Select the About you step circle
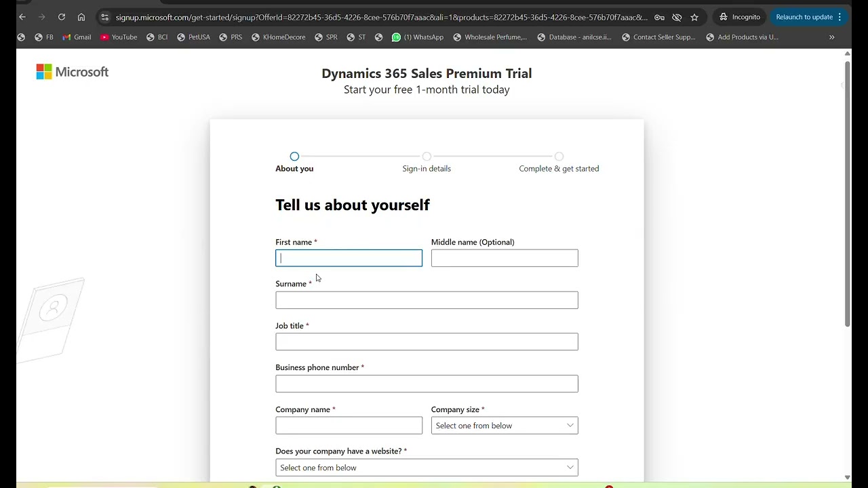868x488 pixels. tap(294, 157)
